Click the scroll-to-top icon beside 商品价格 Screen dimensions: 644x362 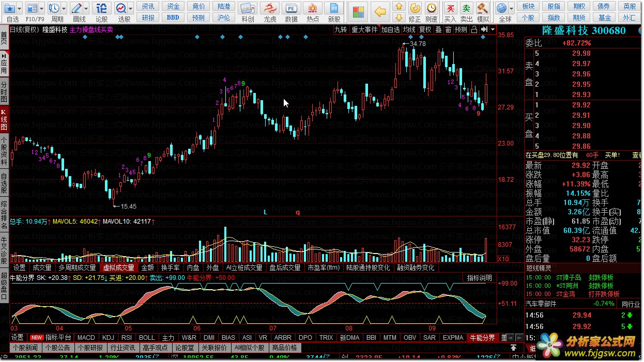point(513,348)
